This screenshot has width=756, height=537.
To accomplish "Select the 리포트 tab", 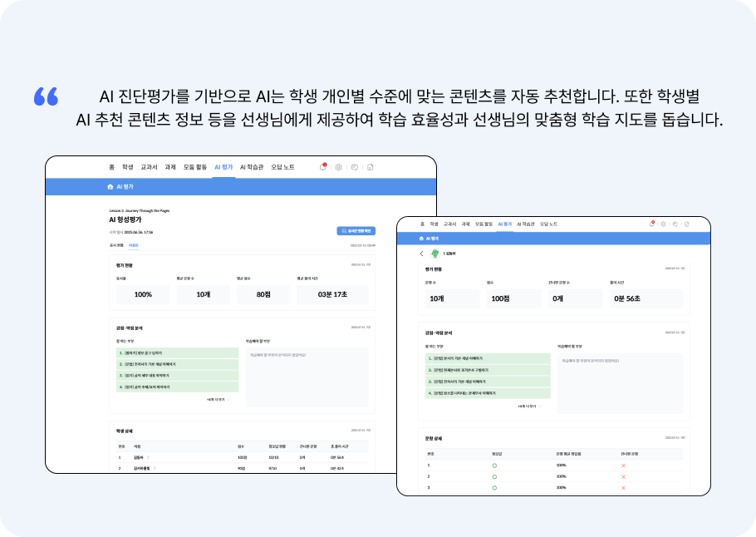I will click(x=134, y=245).
